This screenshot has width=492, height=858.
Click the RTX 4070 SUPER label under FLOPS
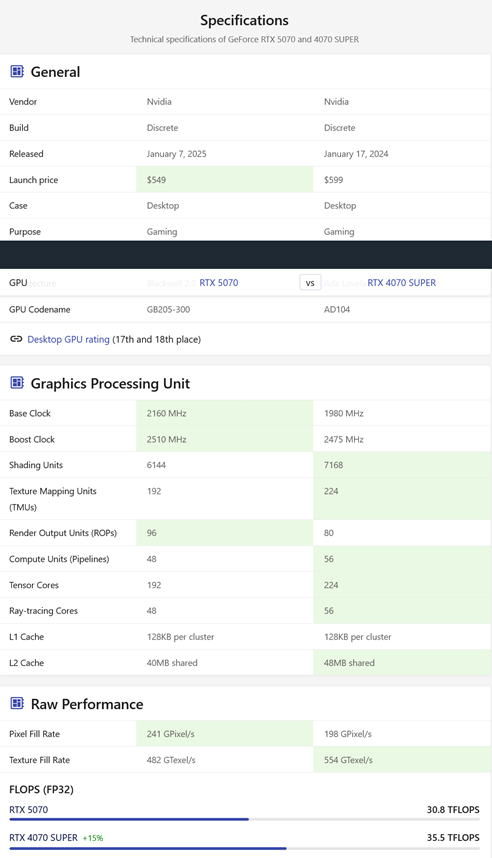pos(43,838)
